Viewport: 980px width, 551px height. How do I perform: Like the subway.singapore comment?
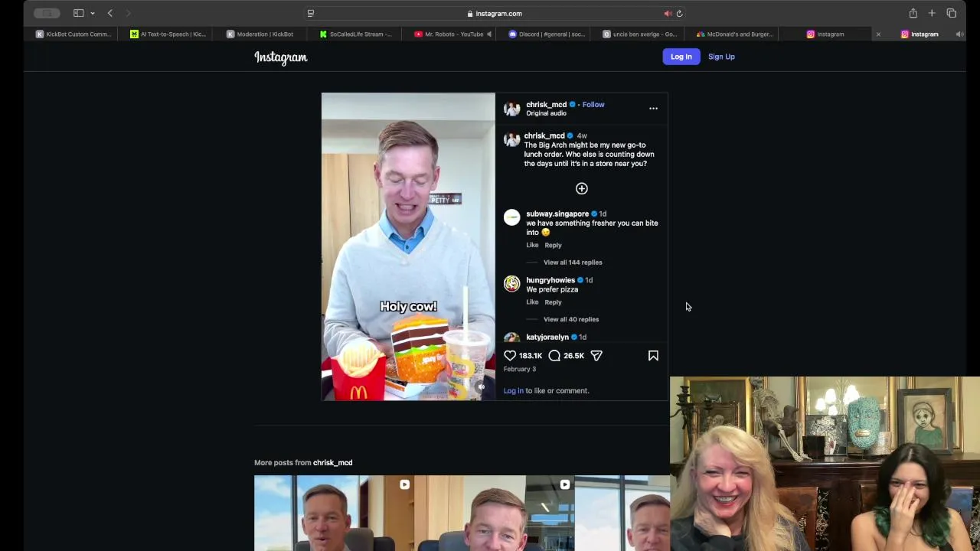pos(532,245)
